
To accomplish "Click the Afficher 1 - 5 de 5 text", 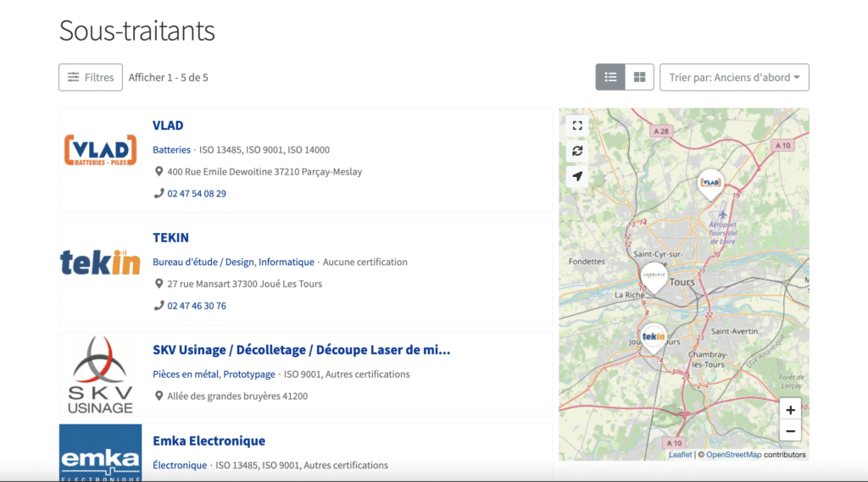I will pos(169,77).
